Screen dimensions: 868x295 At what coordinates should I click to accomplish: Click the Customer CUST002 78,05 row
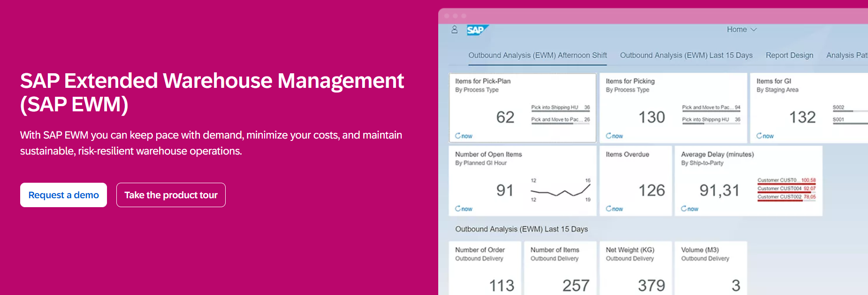click(x=786, y=197)
